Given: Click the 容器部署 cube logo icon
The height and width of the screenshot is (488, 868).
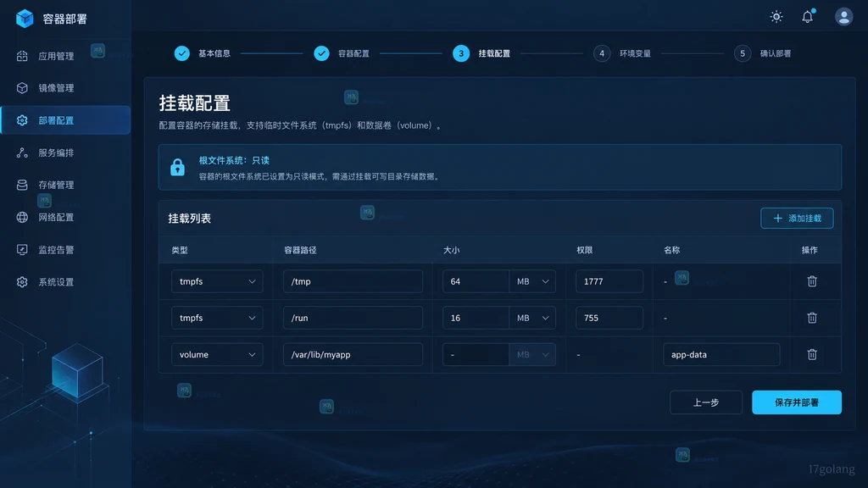Looking at the screenshot, I should tap(25, 19).
